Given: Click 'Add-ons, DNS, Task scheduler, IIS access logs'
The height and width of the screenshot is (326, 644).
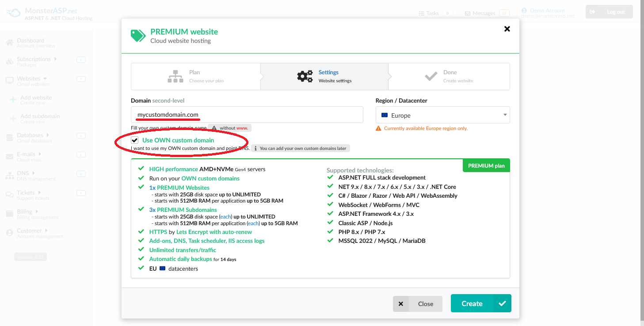Looking at the screenshot, I should [207, 241].
